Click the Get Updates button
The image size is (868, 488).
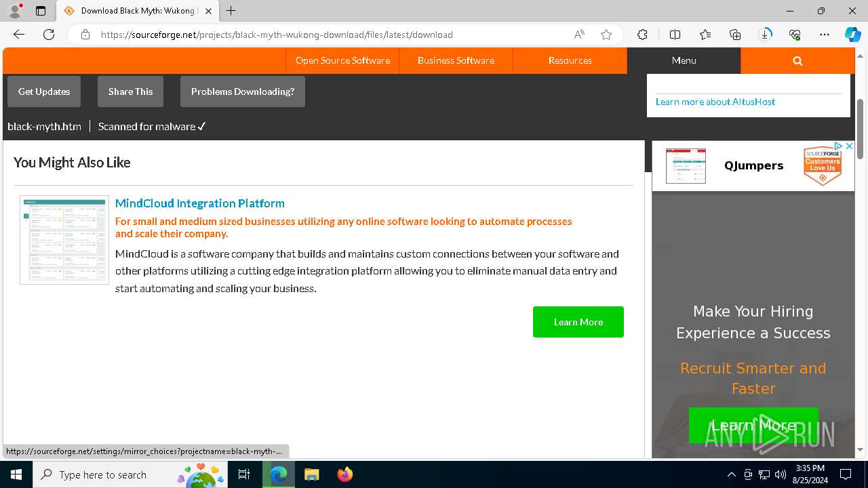tap(44, 91)
